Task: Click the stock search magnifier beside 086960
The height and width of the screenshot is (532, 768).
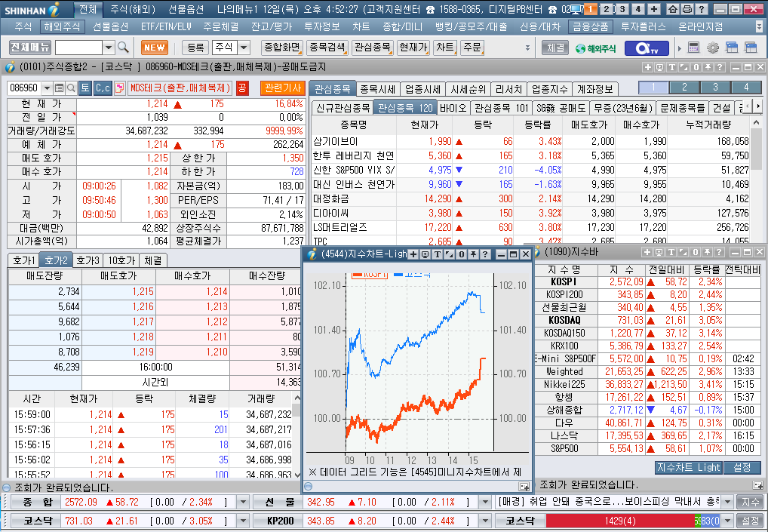Action: (72, 88)
